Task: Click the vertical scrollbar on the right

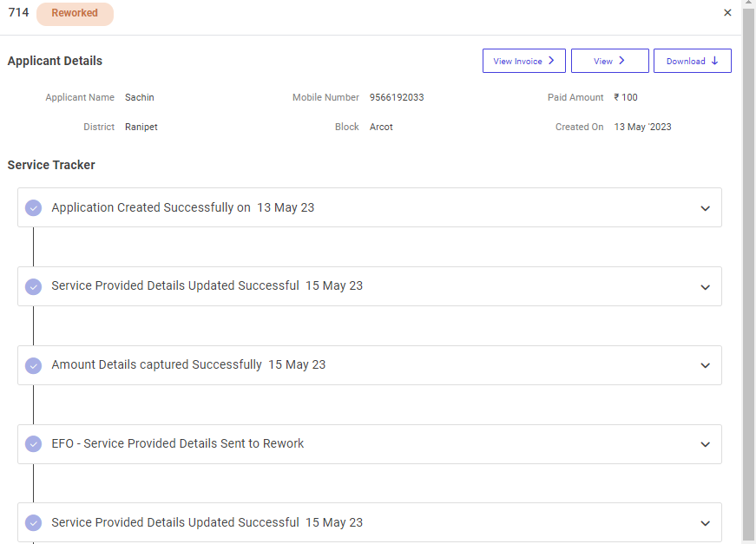Action: [748, 260]
